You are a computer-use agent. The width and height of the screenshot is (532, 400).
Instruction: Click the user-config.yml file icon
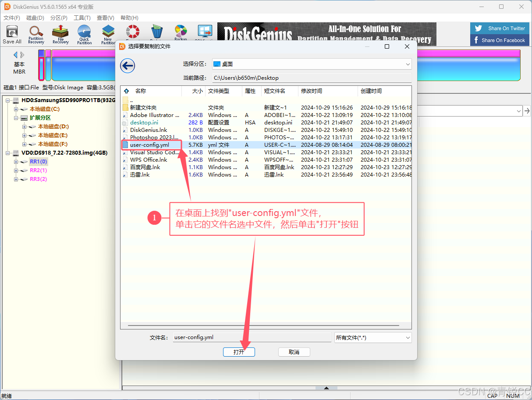(125, 145)
